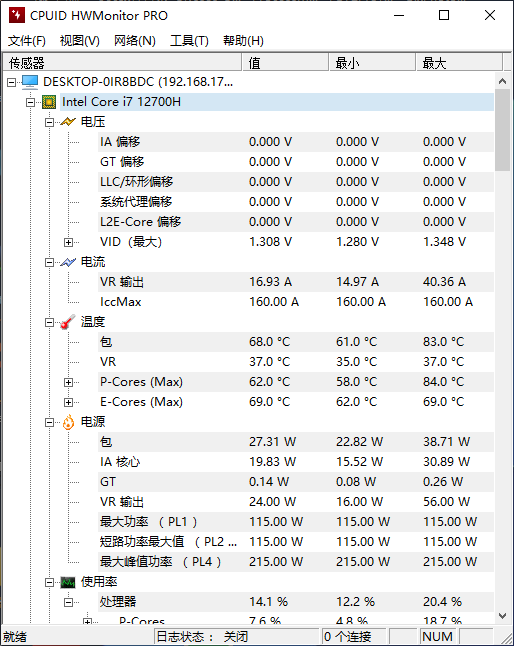Select the 最大功率 (PL1) row

(296, 522)
